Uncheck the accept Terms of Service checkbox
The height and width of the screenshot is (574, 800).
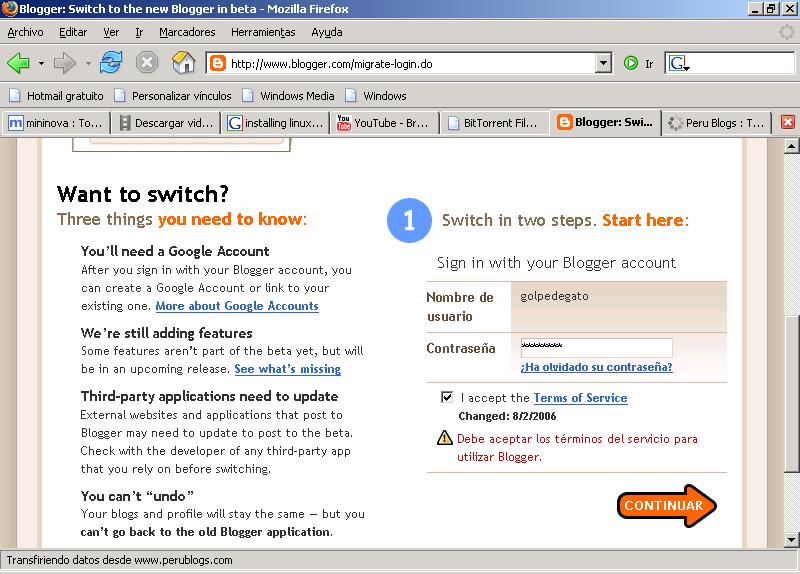click(x=446, y=397)
